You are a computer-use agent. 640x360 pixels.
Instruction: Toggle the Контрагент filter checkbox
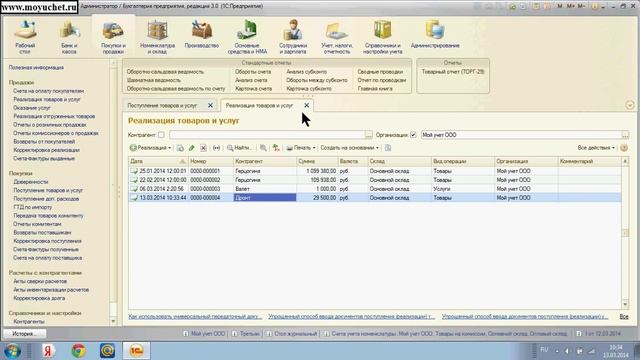click(x=161, y=135)
